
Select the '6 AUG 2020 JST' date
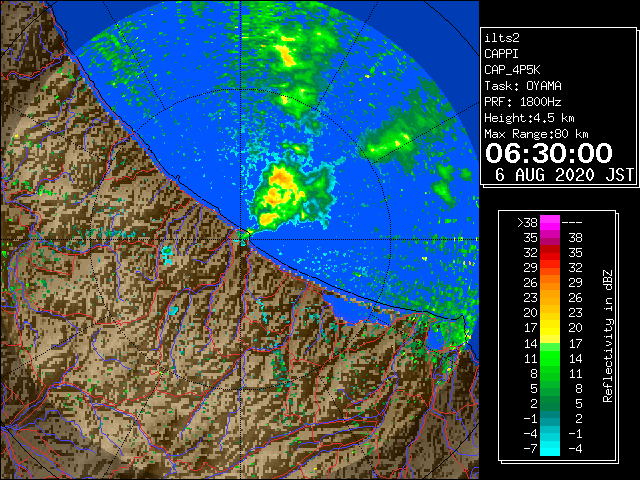coord(564,175)
